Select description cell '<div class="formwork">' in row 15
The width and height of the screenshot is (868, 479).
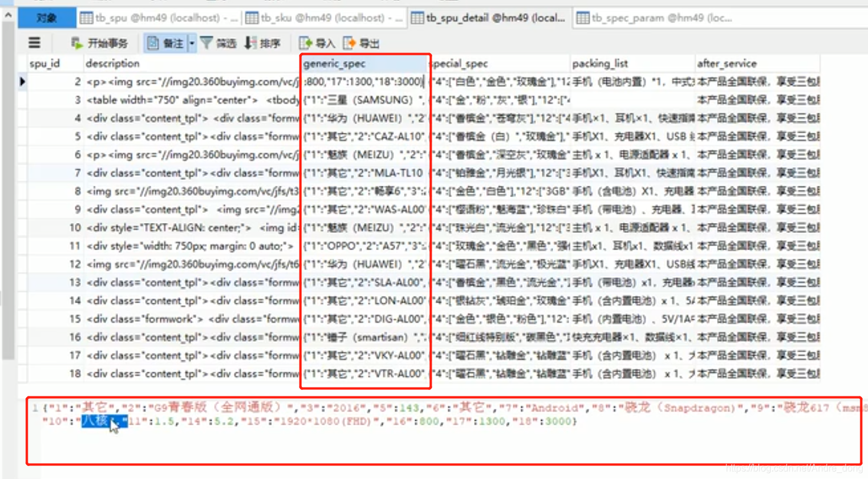point(192,319)
